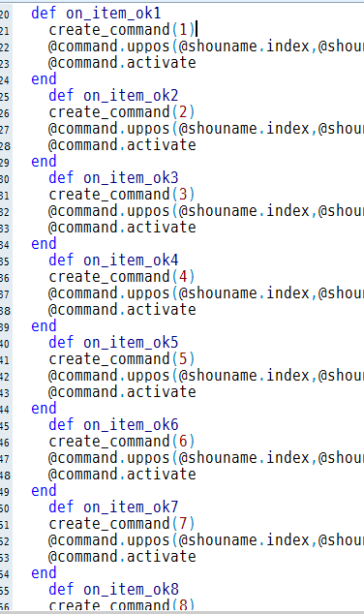
Task: Place cursor on 'create_command(2)' line
Action: pos(122,112)
